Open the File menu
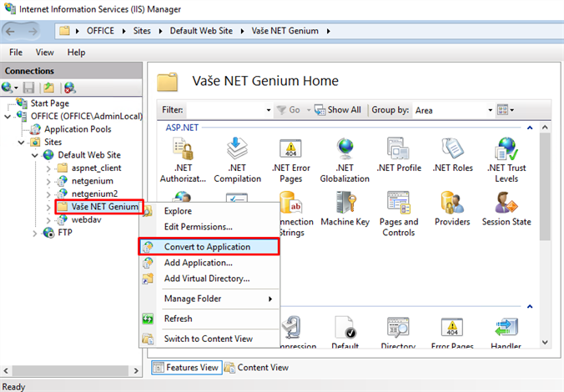Viewport: 564px width, 392px height. 16,53
